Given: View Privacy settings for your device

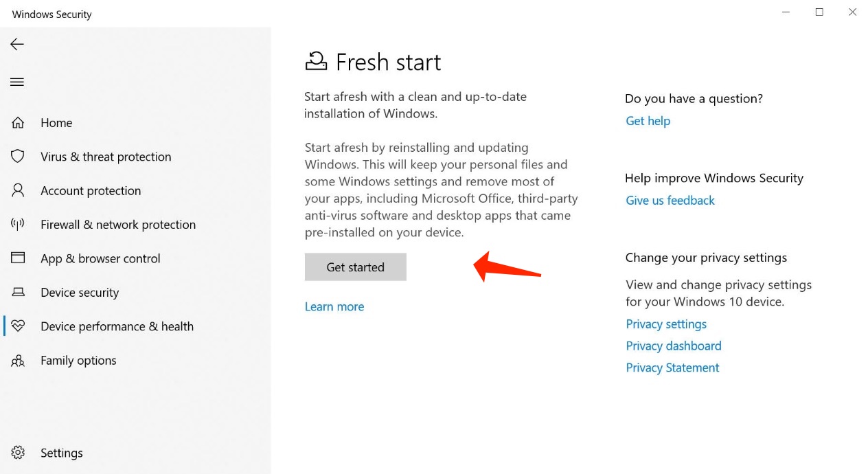Looking at the screenshot, I should pos(666,324).
